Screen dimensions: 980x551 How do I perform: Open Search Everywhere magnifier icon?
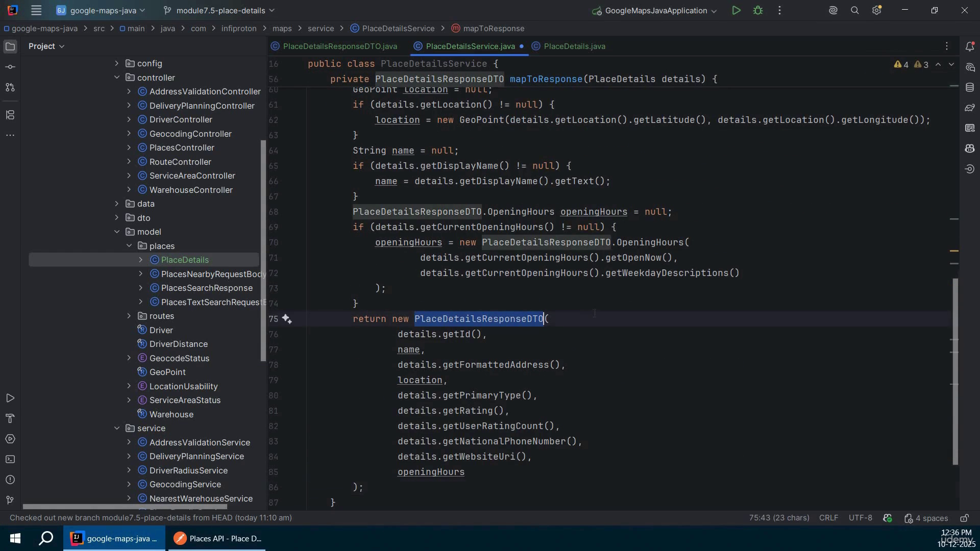tap(855, 10)
